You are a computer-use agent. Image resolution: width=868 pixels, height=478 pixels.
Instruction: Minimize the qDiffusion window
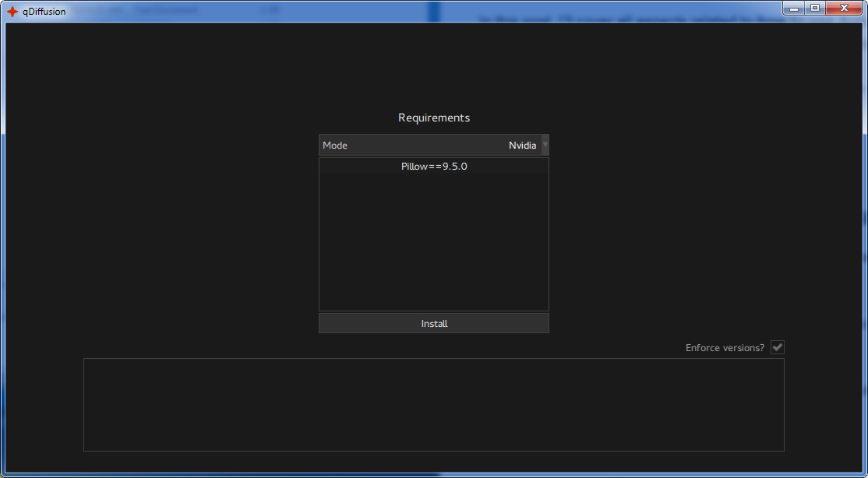[x=794, y=9]
